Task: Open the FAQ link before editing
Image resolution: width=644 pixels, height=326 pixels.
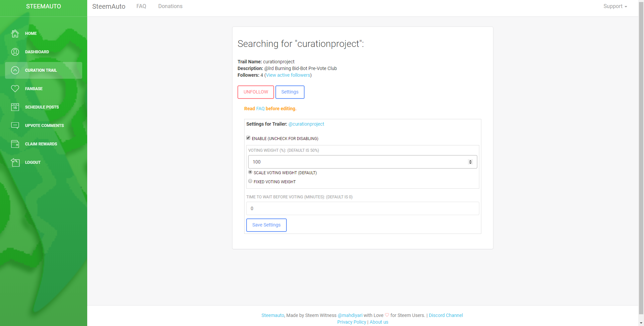Action: (260, 109)
